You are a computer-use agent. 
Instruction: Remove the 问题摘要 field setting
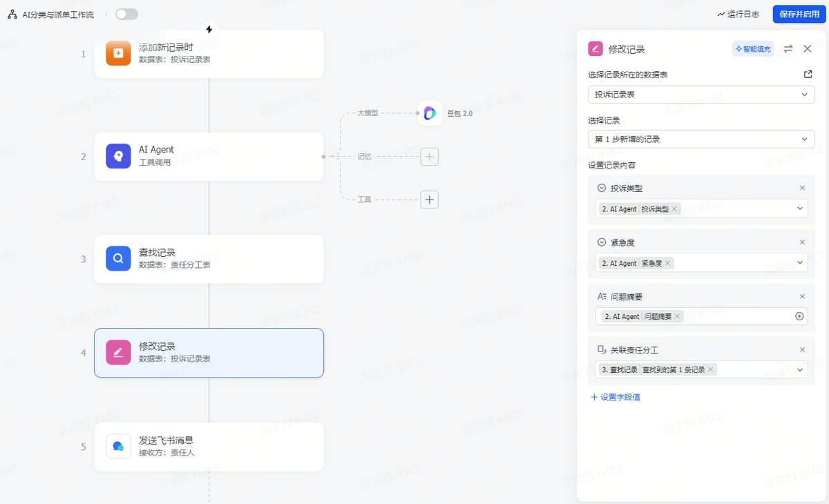[x=802, y=296]
